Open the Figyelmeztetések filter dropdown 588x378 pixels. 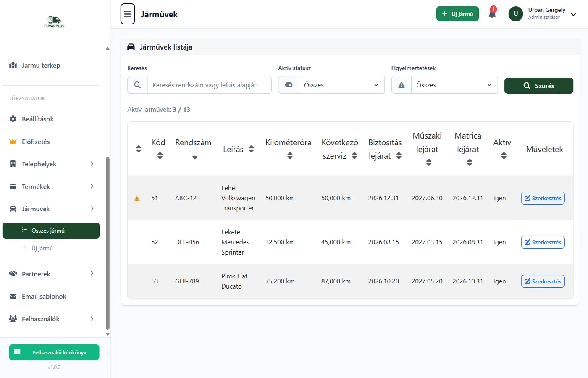[454, 85]
